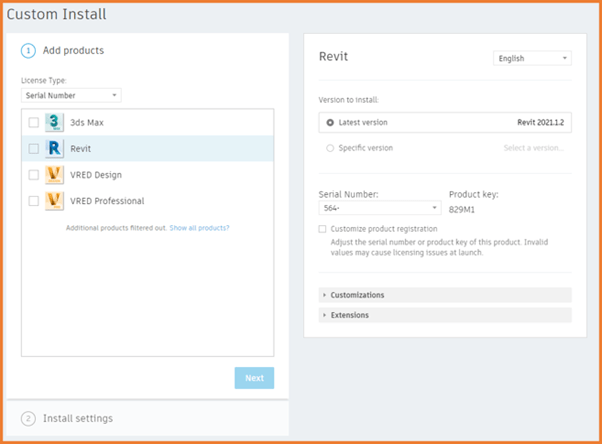602x444 pixels.
Task: Click the VRED Professional product icon
Action: point(54,201)
